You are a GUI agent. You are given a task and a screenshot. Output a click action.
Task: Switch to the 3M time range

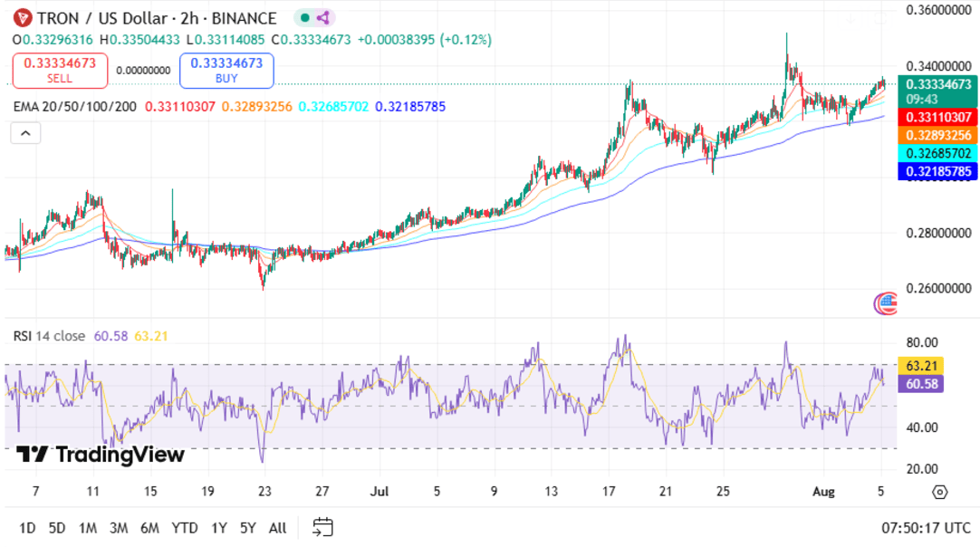pos(118,528)
